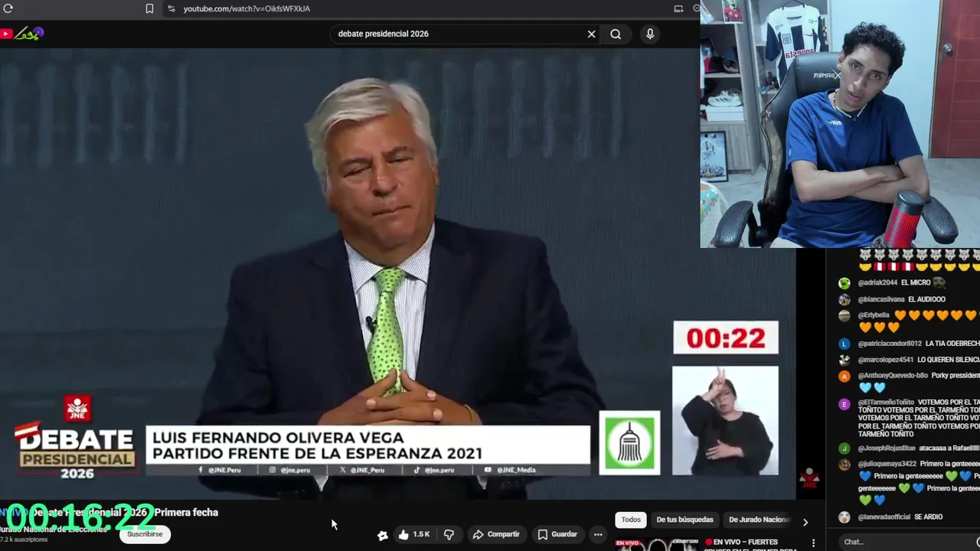Show more filter chips with right arrow
980x551 pixels.
coord(805,522)
